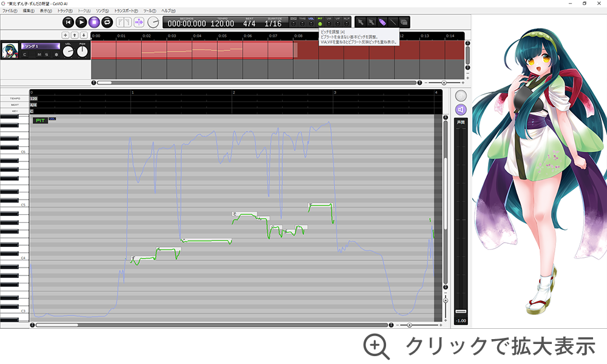The height and width of the screenshot is (364, 607).
Task: Click the track view vertical scrollbar
Action: (467, 55)
